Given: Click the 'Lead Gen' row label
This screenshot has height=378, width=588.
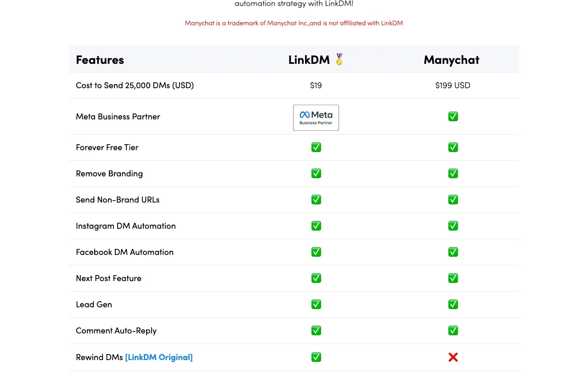Looking at the screenshot, I should point(94,305).
